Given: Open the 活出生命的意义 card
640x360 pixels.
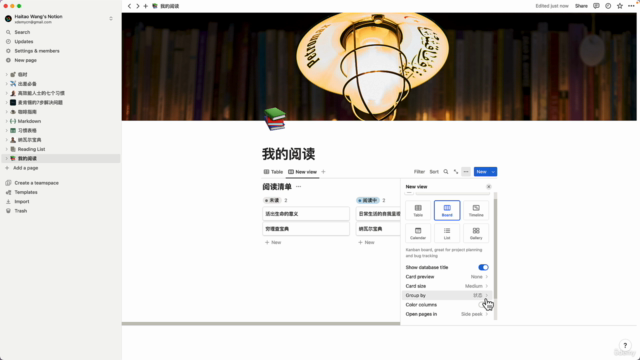Looking at the screenshot, I should [306, 214].
